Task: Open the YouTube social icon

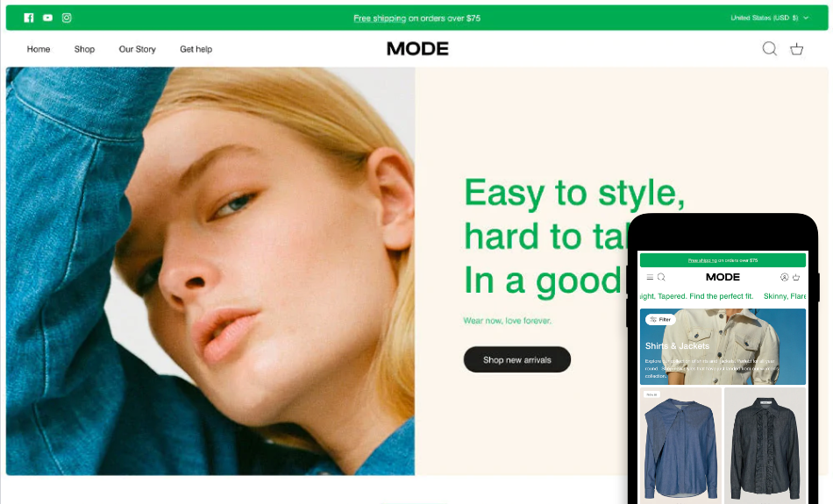Action: pyautogui.click(x=48, y=18)
